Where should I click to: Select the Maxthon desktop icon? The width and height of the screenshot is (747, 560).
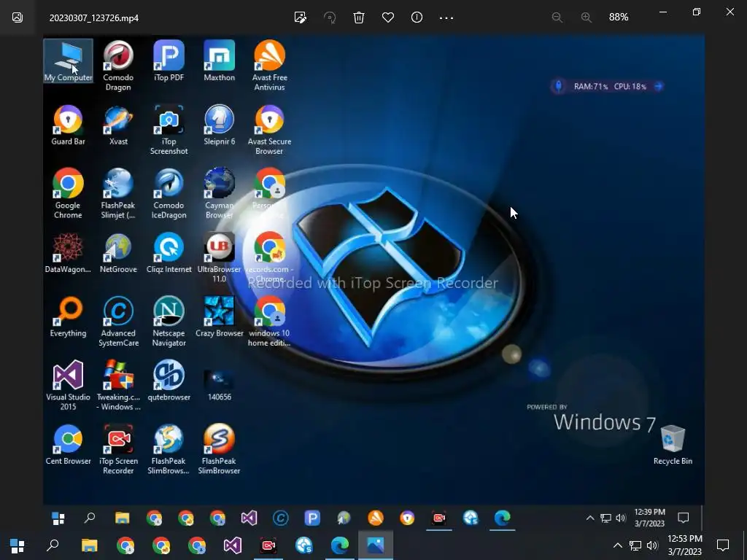point(219,61)
